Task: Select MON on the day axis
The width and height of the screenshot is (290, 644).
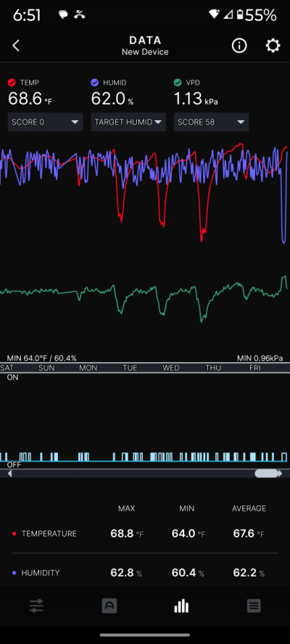Action: point(88,368)
